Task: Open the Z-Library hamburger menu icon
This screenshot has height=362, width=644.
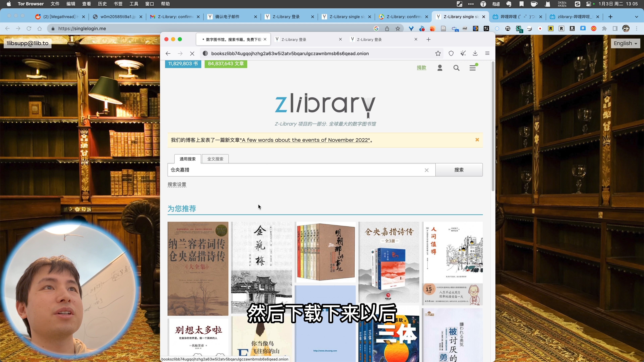Action: (473, 68)
